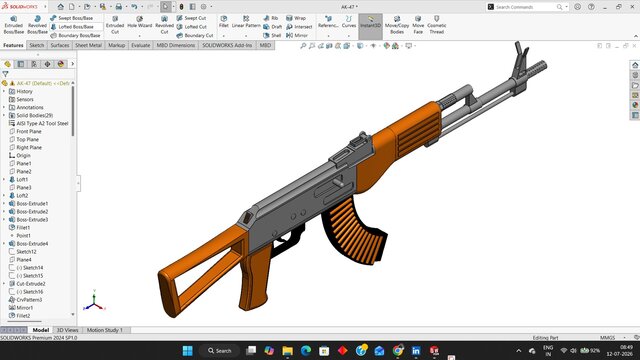640x360 pixels.
Task: Select the Cosmetic Thread tool
Action: pos(437,25)
